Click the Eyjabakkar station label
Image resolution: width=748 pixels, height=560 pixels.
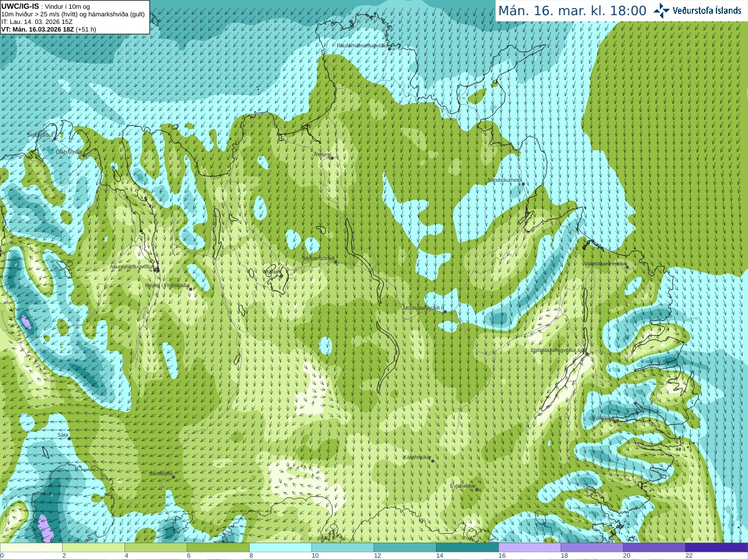click(x=463, y=486)
